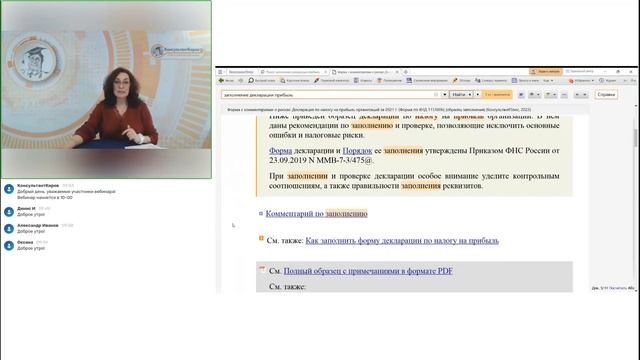This screenshot has height=360, width=640.
Task: Click the document vertical scrollbar thumb
Action: point(635,138)
